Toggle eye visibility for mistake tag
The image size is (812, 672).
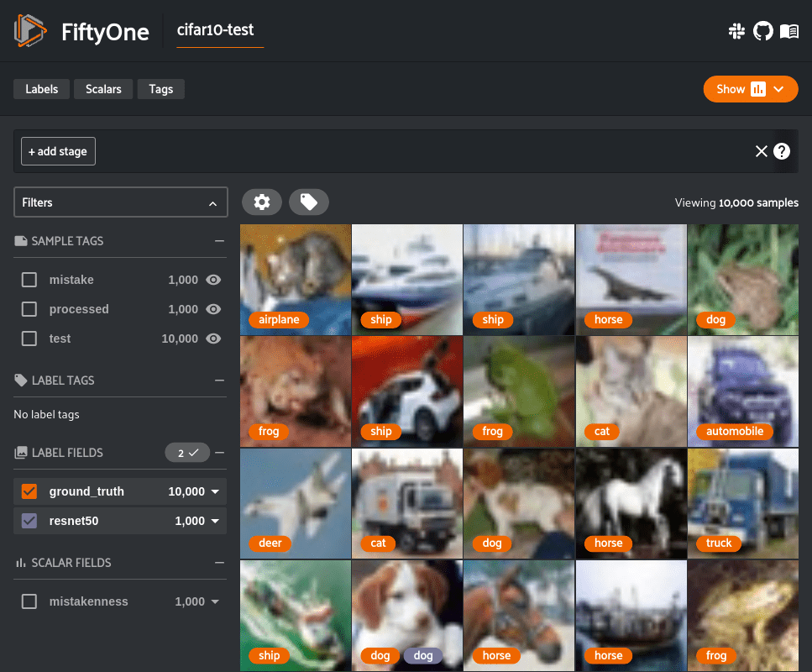click(x=213, y=280)
